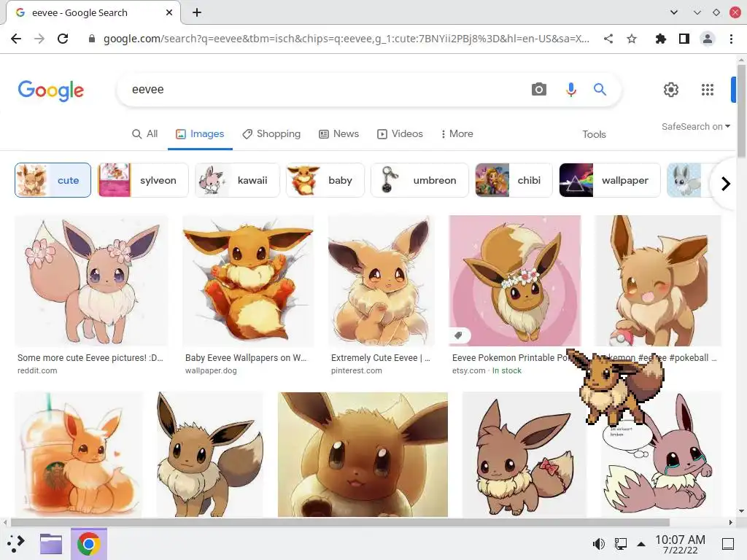Open the pinterest.com source link
747x560 pixels.
pyautogui.click(x=356, y=370)
